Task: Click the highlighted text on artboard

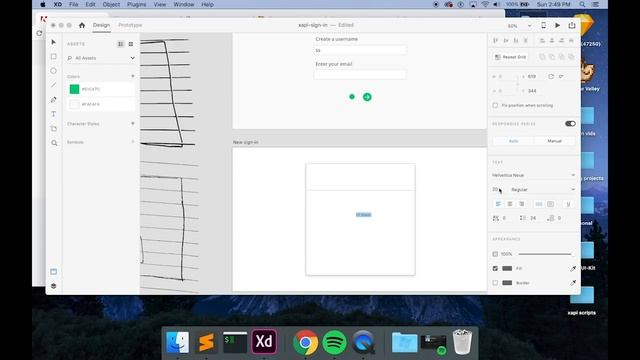Action: (x=363, y=215)
